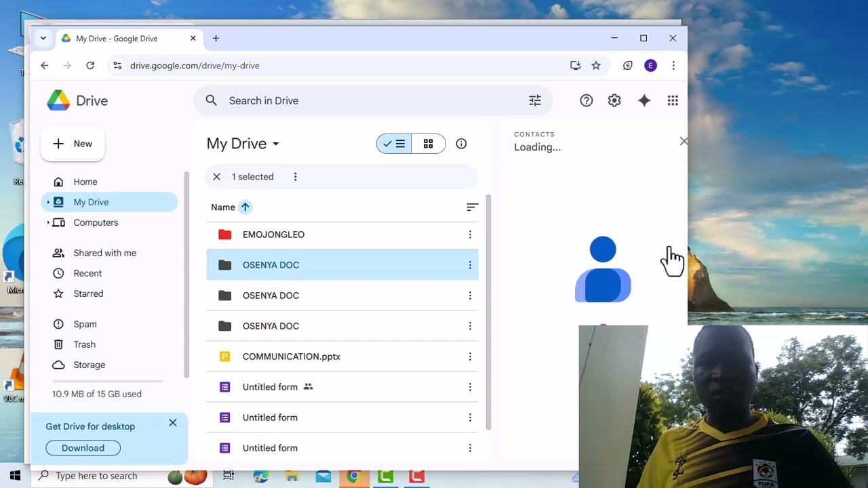Screen dimensions: 868x488
Task: Click the New button
Action: click(73, 144)
